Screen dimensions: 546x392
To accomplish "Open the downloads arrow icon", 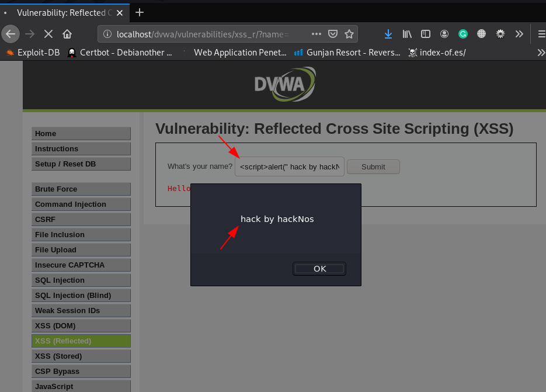I will click(388, 34).
